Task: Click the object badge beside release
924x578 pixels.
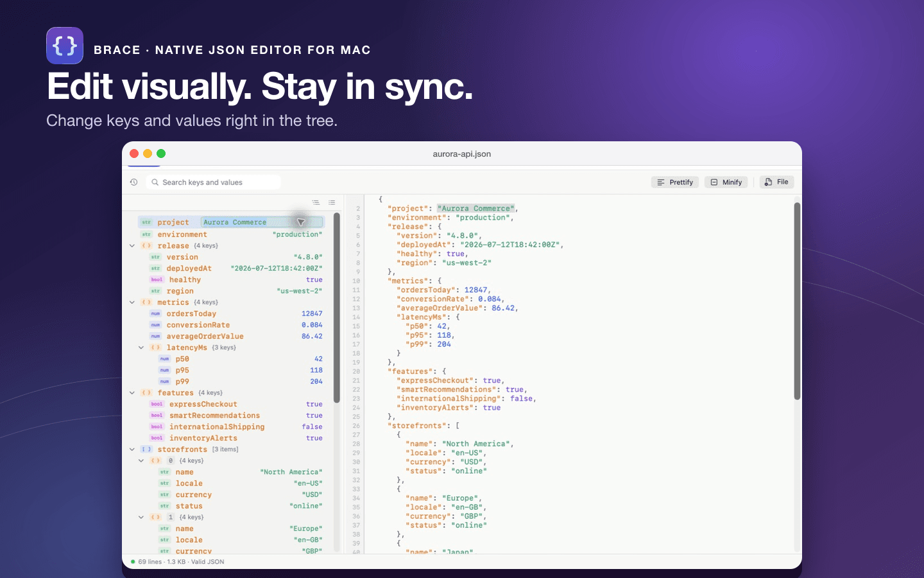Action: coord(146,246)
